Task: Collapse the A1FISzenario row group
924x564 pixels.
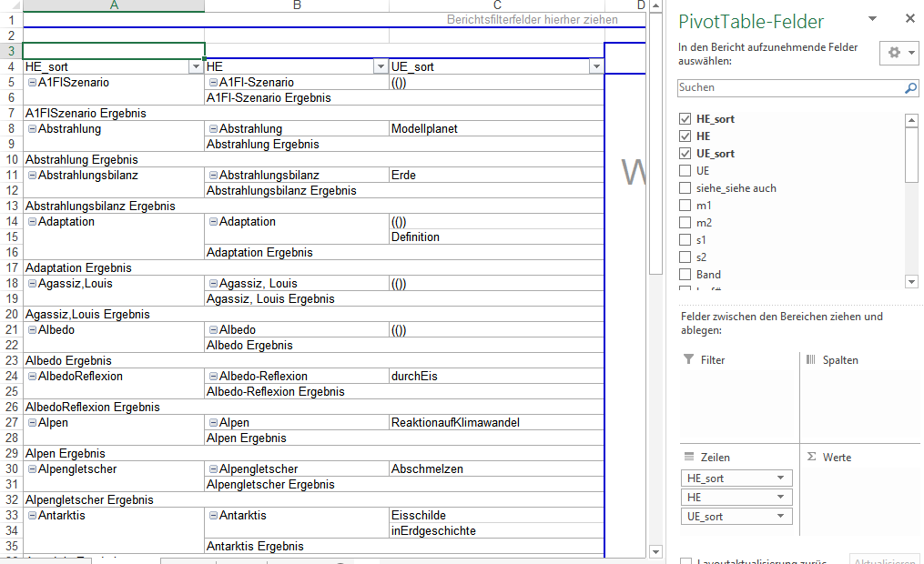Action: coord(32,83)
